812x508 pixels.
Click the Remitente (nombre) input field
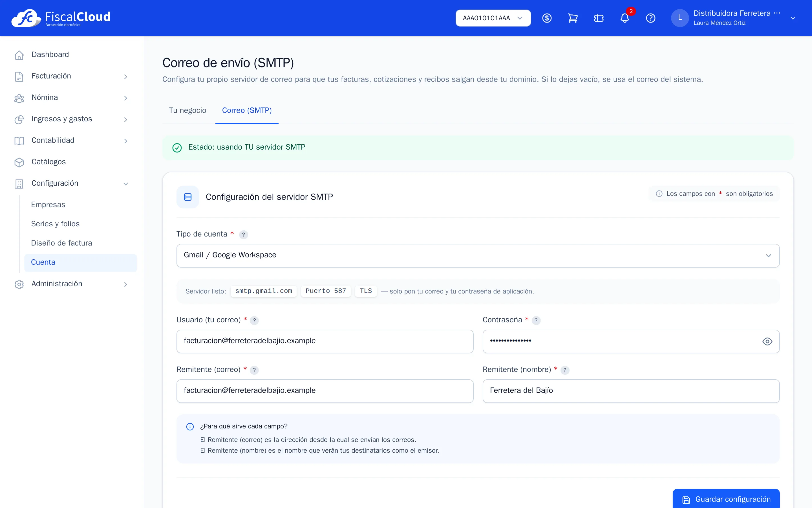coord(631,391)
